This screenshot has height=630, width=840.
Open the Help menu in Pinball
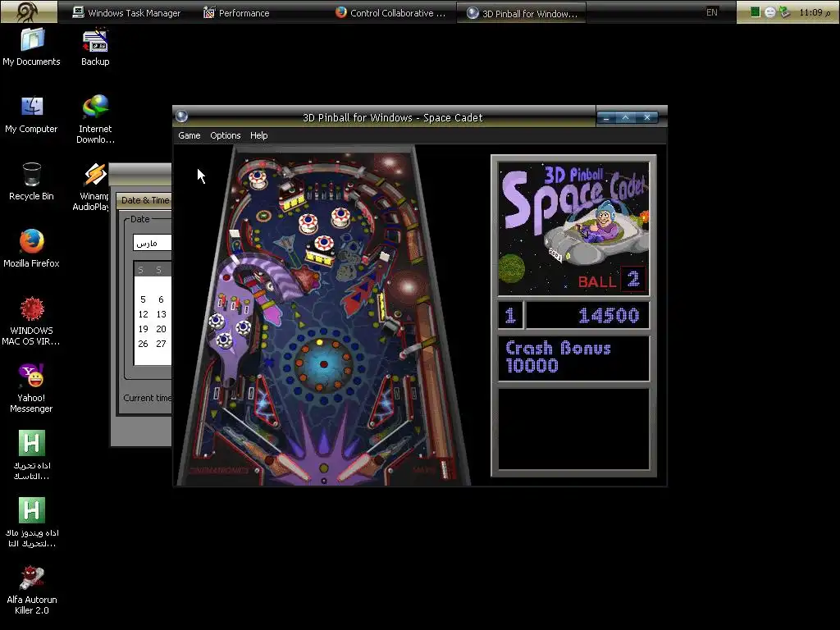tap(258, 135)
